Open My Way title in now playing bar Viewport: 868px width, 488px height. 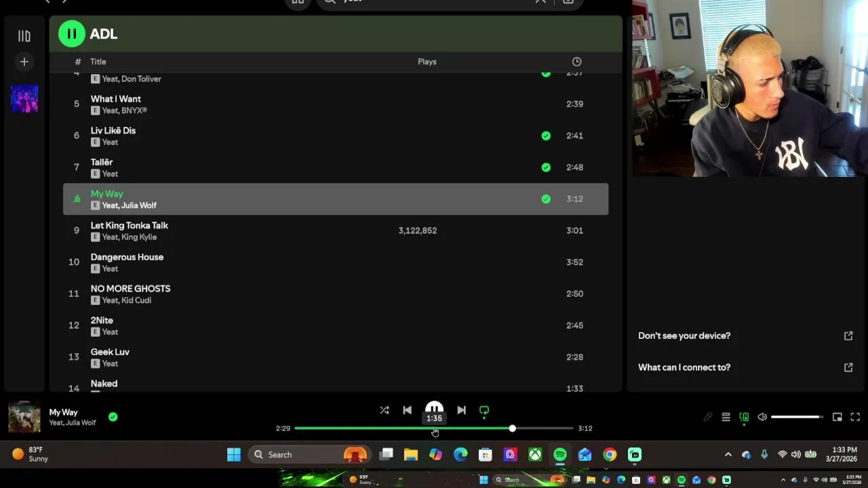coord(63,412)
